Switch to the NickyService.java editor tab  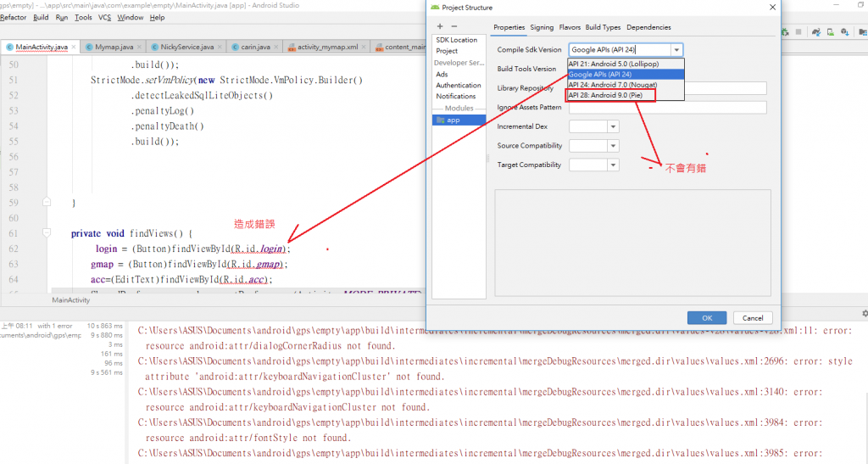tap(186, 47)
